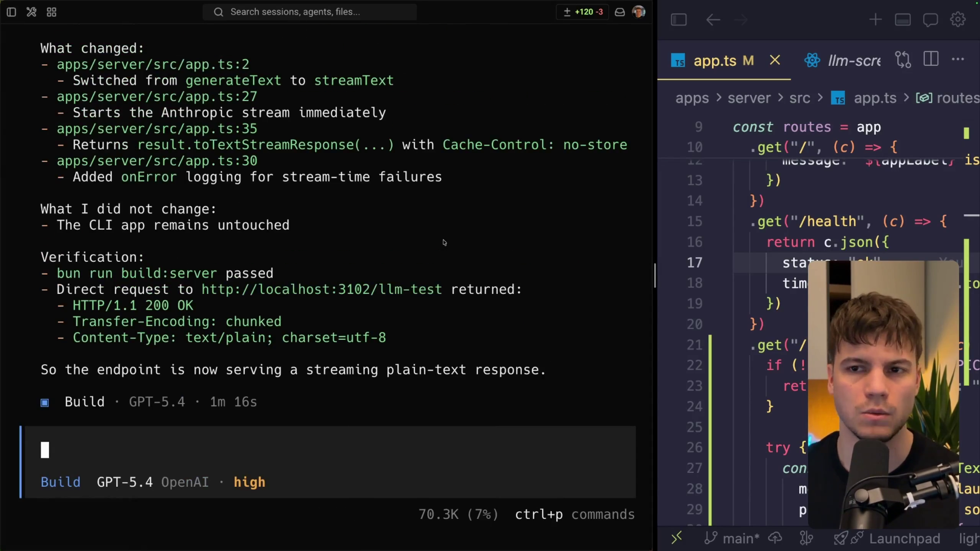Click the status bar icon right of cloud upload
This screenshot has width=980, height=551.
[806, 538]
